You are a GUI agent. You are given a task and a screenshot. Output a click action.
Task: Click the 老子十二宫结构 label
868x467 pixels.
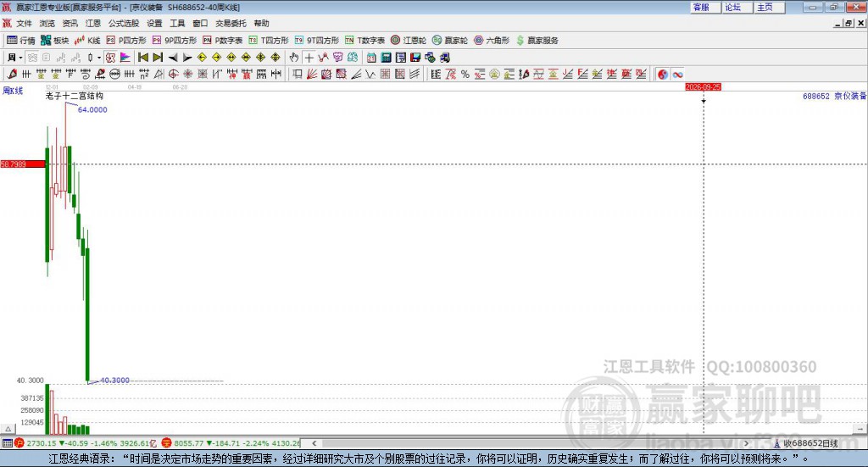coord(75,96)
